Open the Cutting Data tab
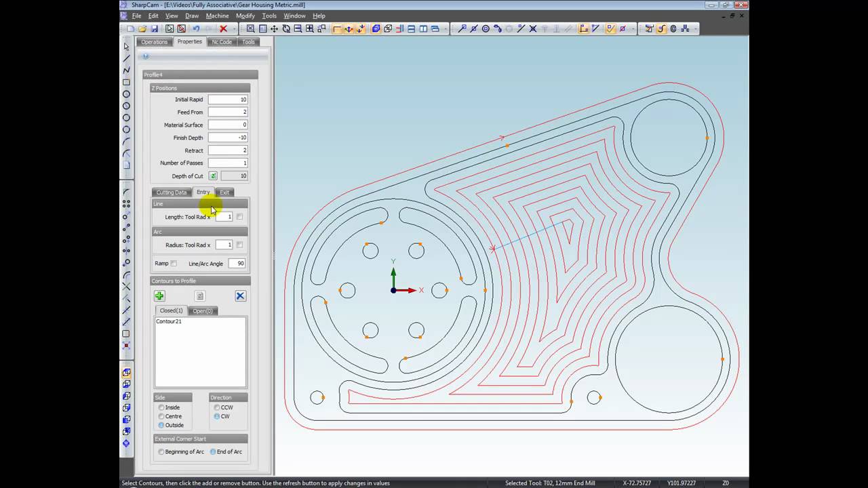Viewport: 868px width, 488px height. click(x=172, y=192)
